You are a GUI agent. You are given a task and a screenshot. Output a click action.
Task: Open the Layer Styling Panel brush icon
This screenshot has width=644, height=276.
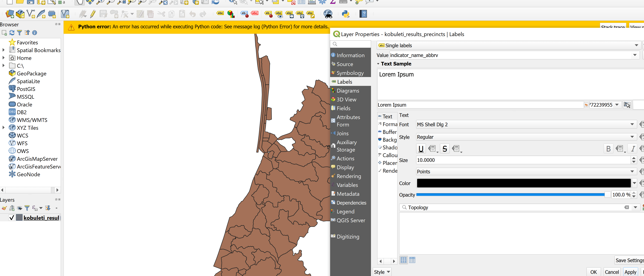point(4,208)
